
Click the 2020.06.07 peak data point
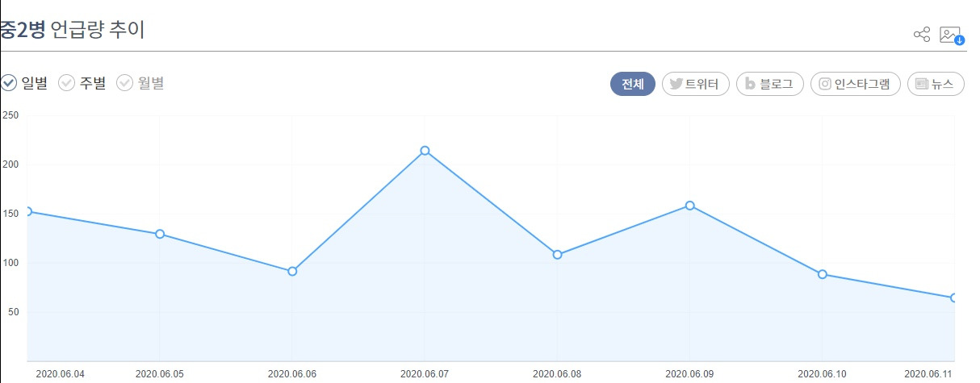point(425,151)
